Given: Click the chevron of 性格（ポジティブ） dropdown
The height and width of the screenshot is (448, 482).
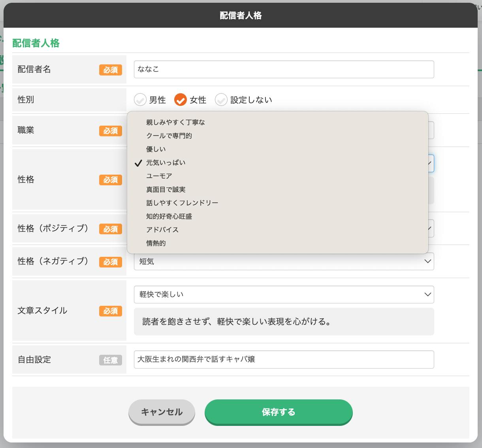Looking at the screenshot, I should [x=430, y=228].
